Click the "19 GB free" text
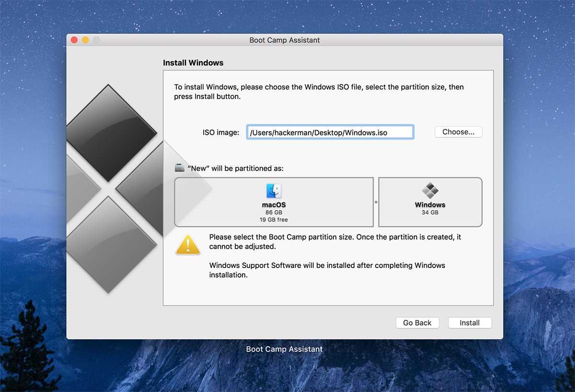Image resolution: width=575 pixels, height=392 pixels. (x=274, y=220)
